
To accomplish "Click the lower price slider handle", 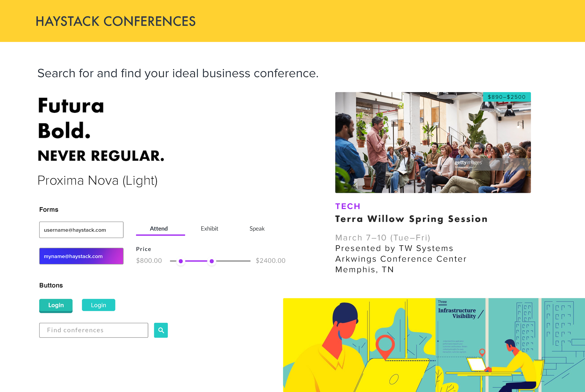I will (181, 261).
